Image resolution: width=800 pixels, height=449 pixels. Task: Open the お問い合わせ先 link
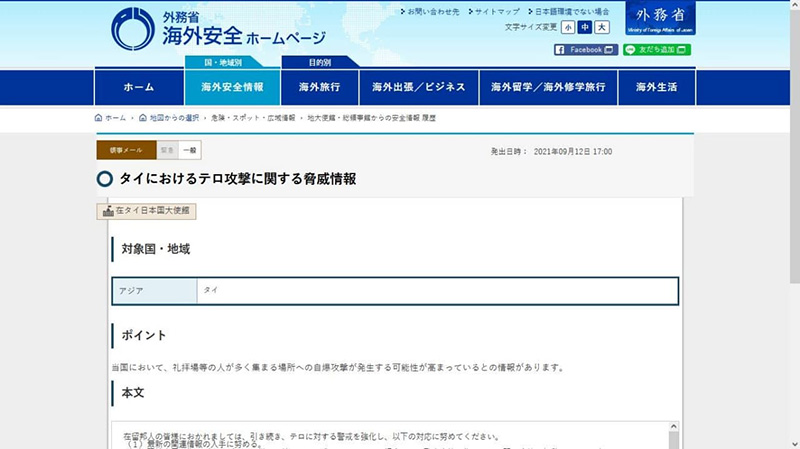pyautogui.click(x=433, y=11)
